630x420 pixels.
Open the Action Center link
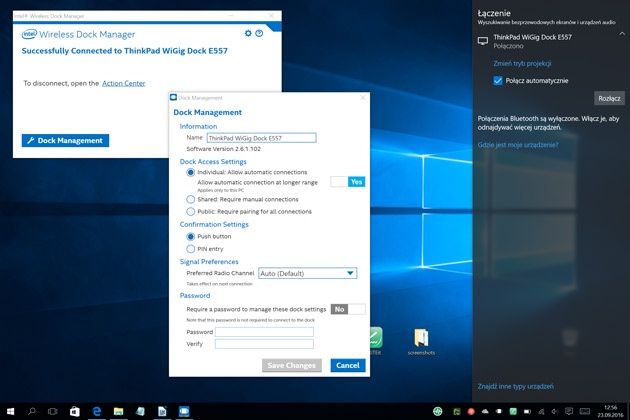(124, 83)
